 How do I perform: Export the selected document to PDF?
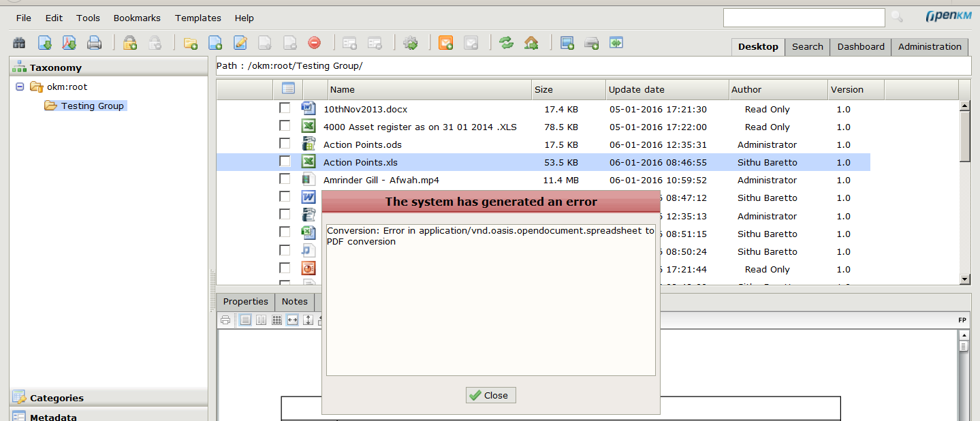click(69, 42)
